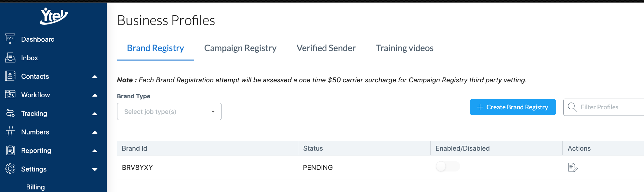Open the Dashboard icon in sidebar
The width and height of the screenshot is (644, 192).
[x=10, y=39]
